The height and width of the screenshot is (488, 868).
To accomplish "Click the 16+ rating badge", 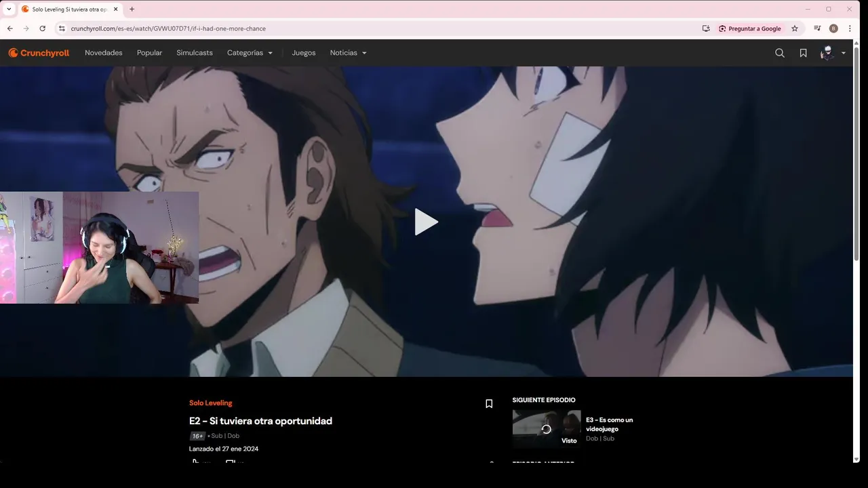I will click(x=197, y=436).
